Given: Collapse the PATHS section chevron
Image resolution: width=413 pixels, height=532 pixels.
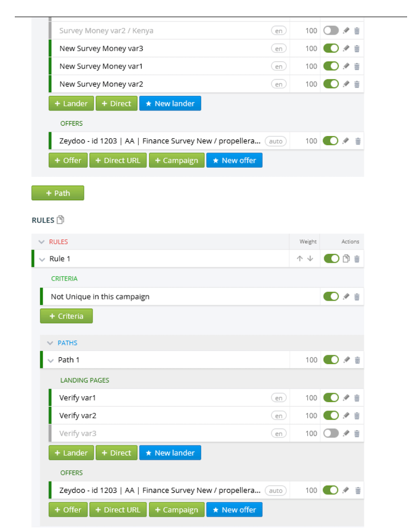Looking at the screenshot, I should tap(50, 343).
